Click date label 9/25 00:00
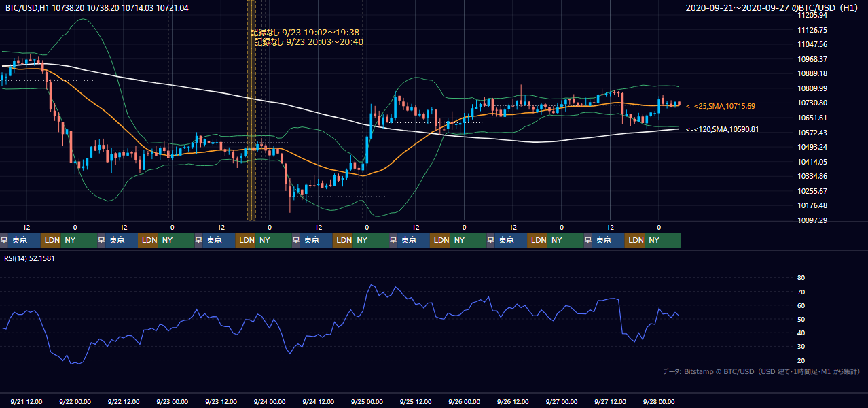 tap(367, 401)
